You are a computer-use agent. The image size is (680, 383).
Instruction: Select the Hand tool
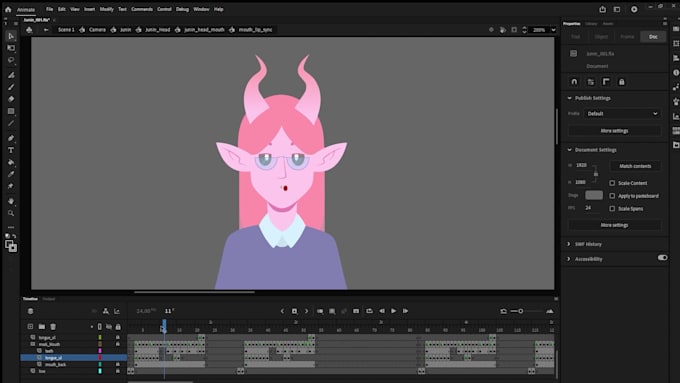(11, 201)
